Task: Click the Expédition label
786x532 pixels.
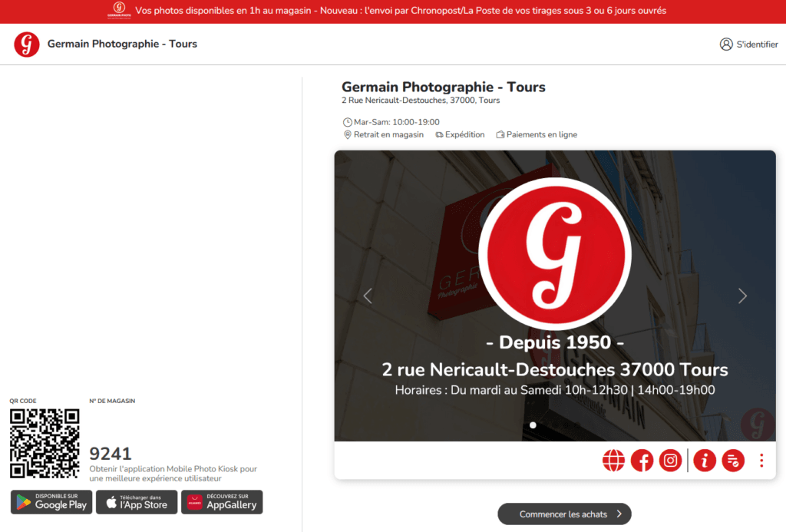Action: (464, 134)
